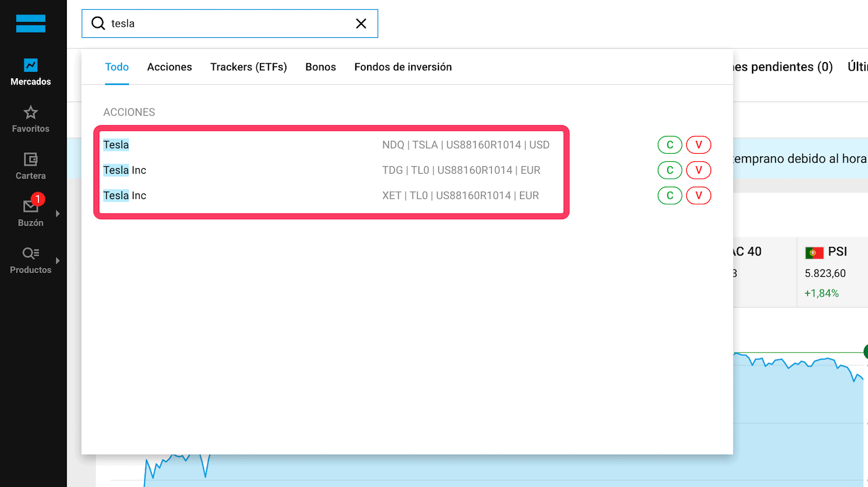Screen dimensions: 868x487
Task: Switch to the Acciones tab
Action: tap(169, 67)
